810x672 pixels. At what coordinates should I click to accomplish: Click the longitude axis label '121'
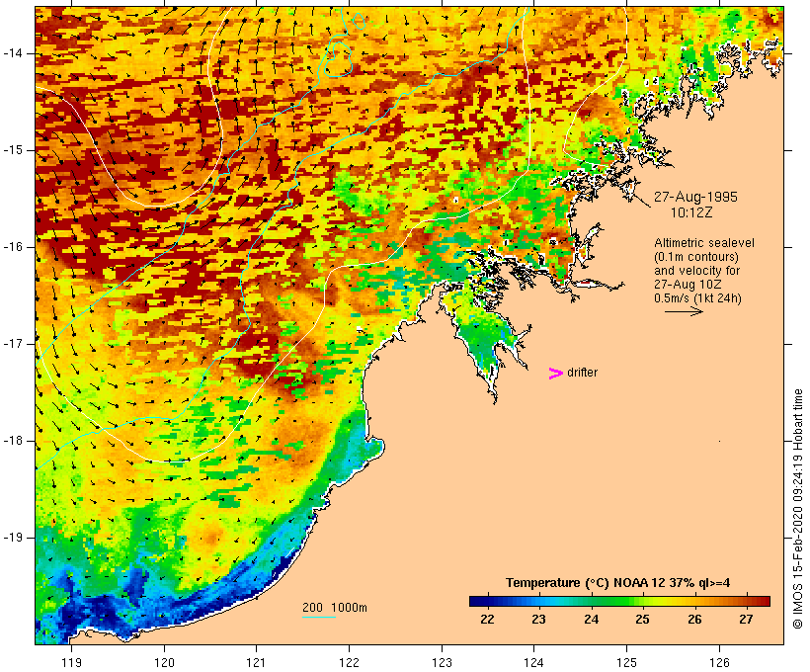coord(256,662)
